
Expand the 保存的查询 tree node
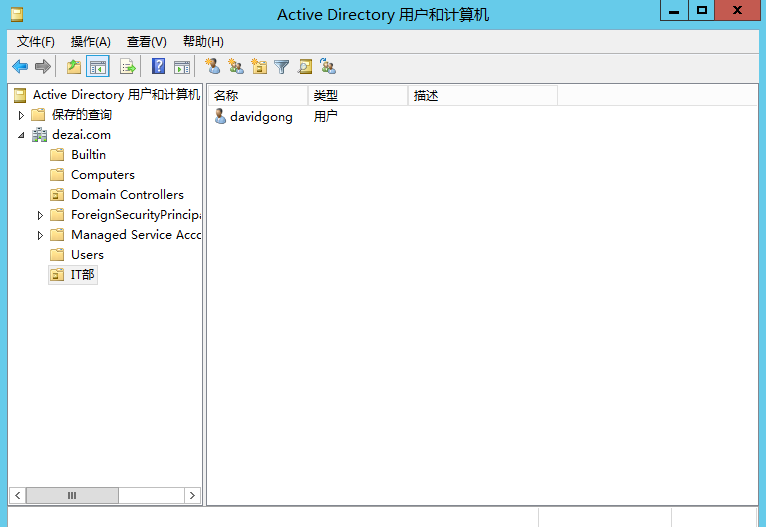pyautogui.click(x=21, y=115)
